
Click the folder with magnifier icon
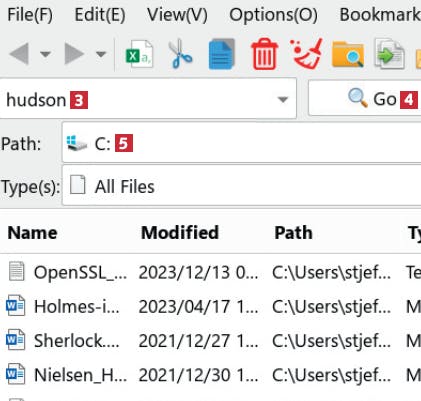point(348,54)
